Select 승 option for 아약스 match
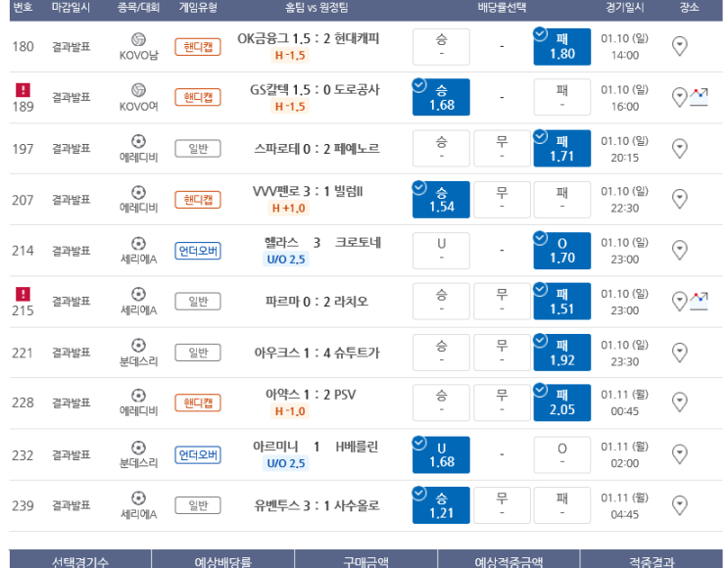Image resolution: width=728 pixels, height=568 pixels. click(441, 402)
